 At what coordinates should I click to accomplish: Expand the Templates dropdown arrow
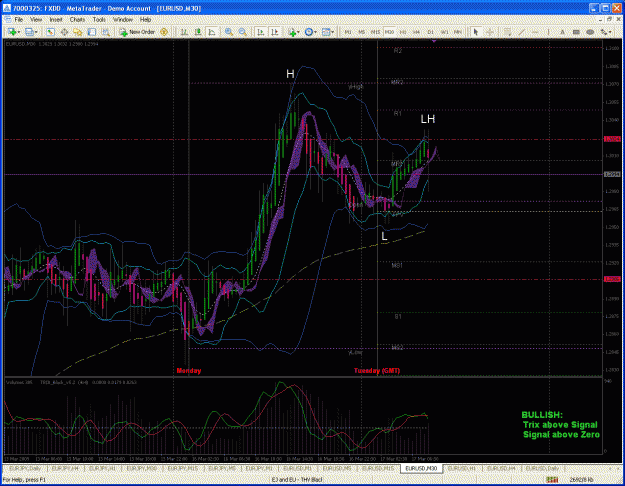(x=332, y=32)
